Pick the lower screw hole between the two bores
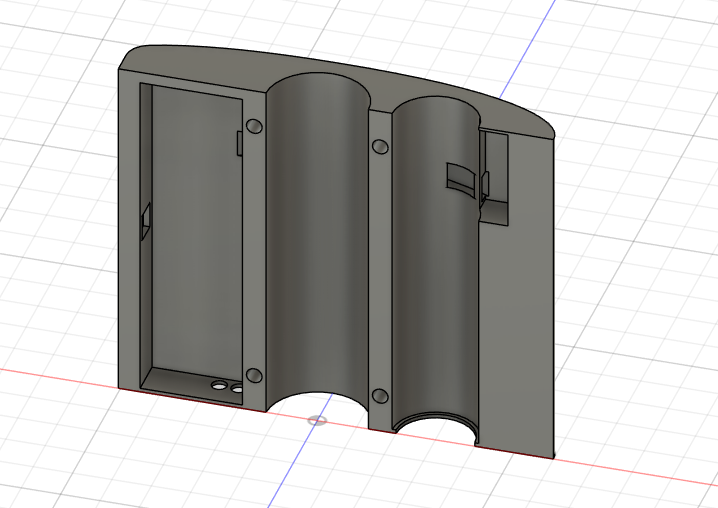 (380, 396)
